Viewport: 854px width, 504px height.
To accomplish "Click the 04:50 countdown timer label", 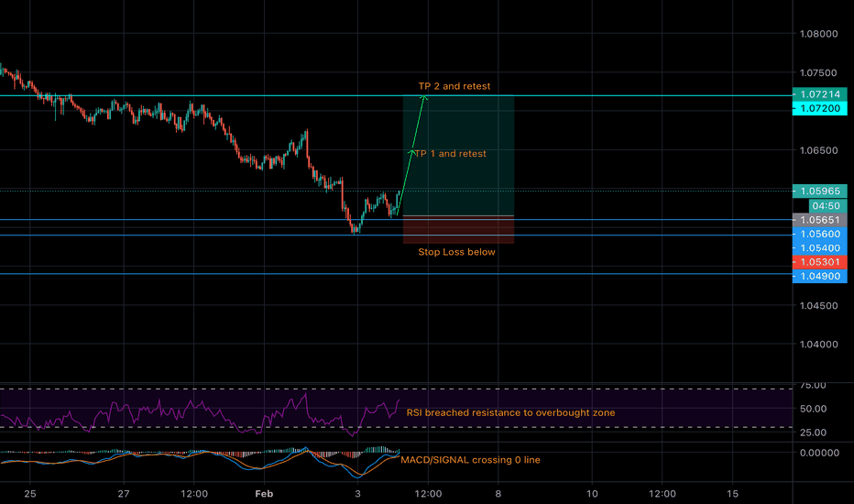I will [x=827, y=206].
